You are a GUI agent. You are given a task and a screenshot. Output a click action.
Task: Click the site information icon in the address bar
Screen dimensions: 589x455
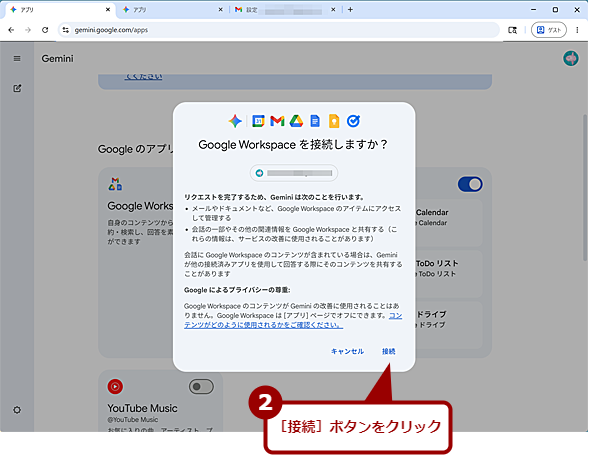click(66, 30)
